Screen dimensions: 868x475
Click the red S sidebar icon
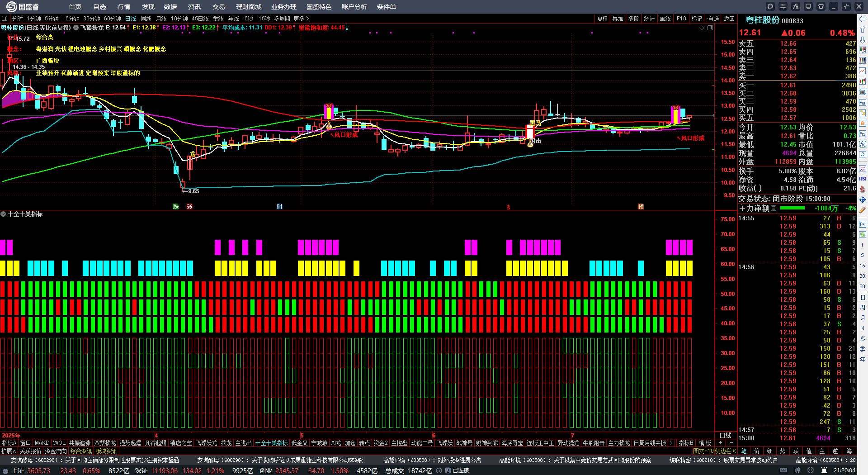[x=863, y=189]
